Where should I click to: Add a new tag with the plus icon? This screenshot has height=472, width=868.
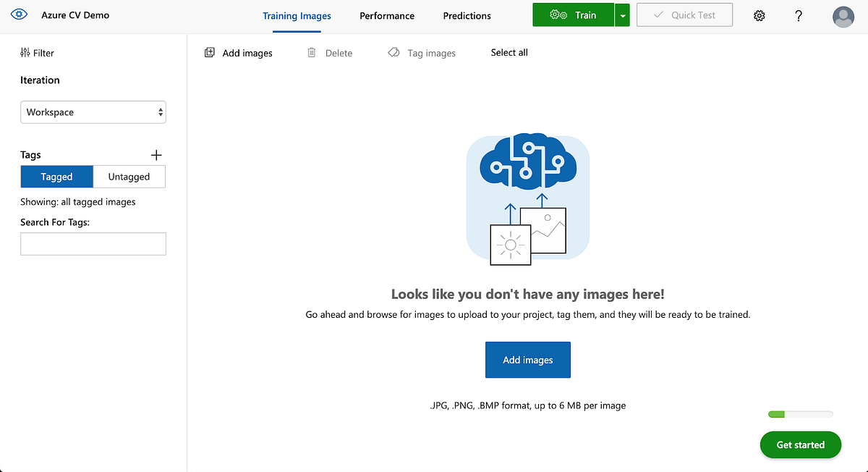(x=156, y=154)
